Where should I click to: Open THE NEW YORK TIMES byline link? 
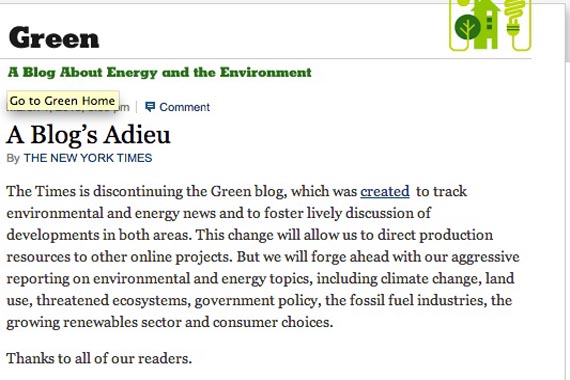click(88, 158)
